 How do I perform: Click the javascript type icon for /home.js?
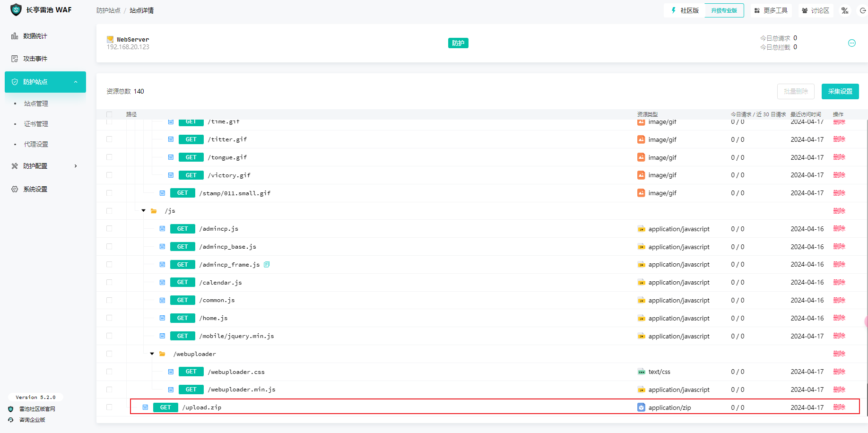click(x=641, y=318)
